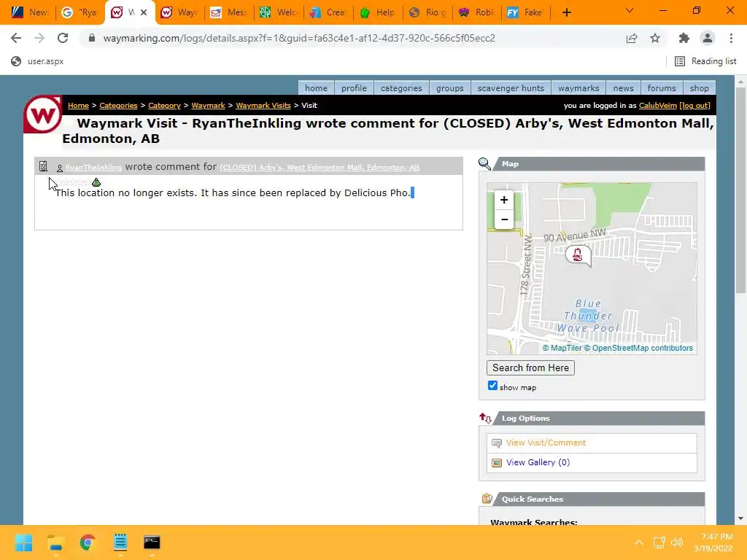Open the forums menu tab
Screen dimensions: 747x560
662,88
